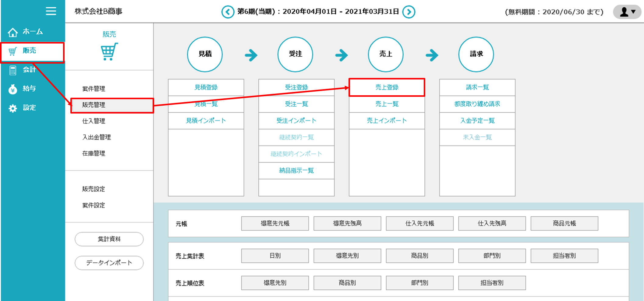Click the 会計 calculator icon
Viewport: 644px width, 301px height.
(13, 70)
